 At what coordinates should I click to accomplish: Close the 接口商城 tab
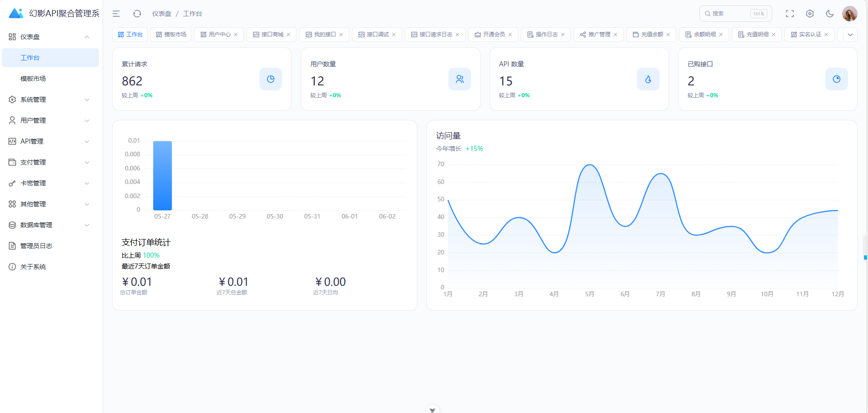click(288, 35)
